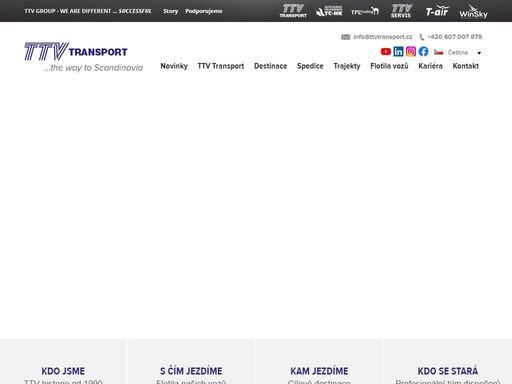Go to the Kariéra menu item
This screenshot has width=512, height=384.
click(x=430, y=66)
